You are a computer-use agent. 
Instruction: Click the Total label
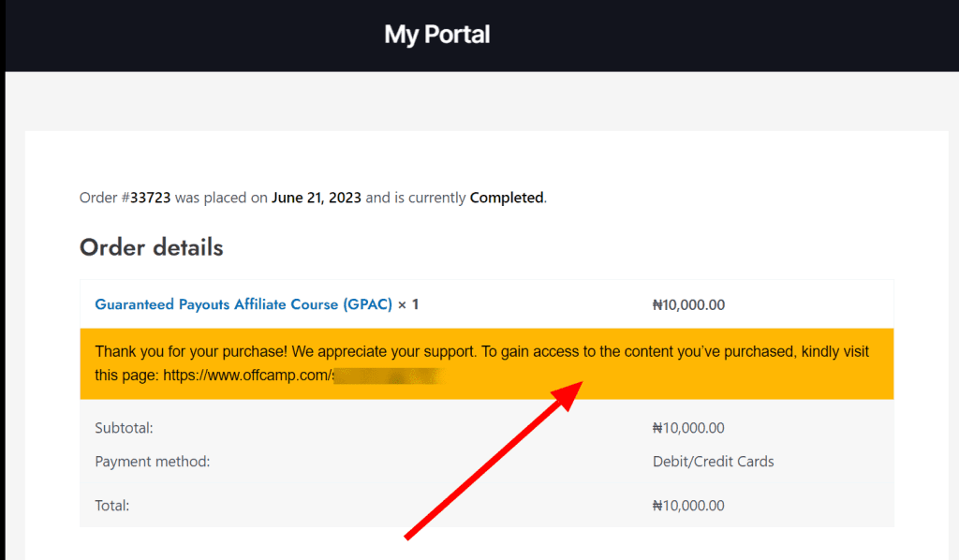tap(111, 506)
